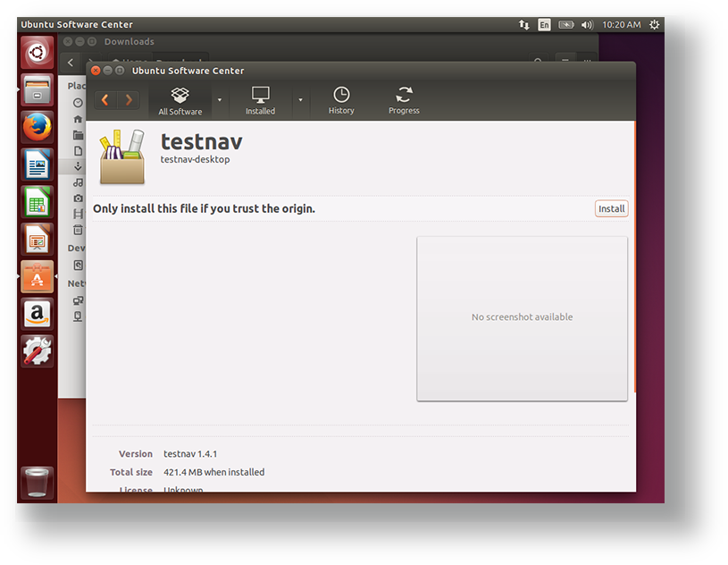Click the 10:20 AM clock
The image size is (728, 565).
621,25
